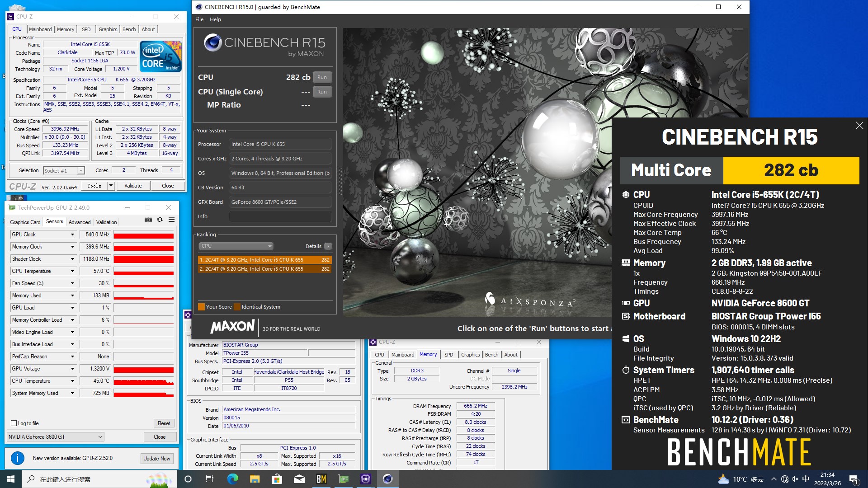This screenshot has width=868, height=488.
Task: Click the orange Your Score legend swatch
Action: click(x=202, y=307)
